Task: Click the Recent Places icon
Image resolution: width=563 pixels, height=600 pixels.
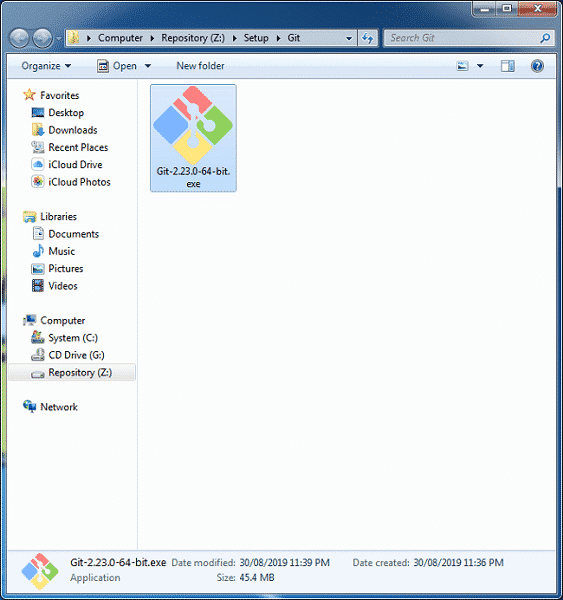Action: [x=38, y=147]
